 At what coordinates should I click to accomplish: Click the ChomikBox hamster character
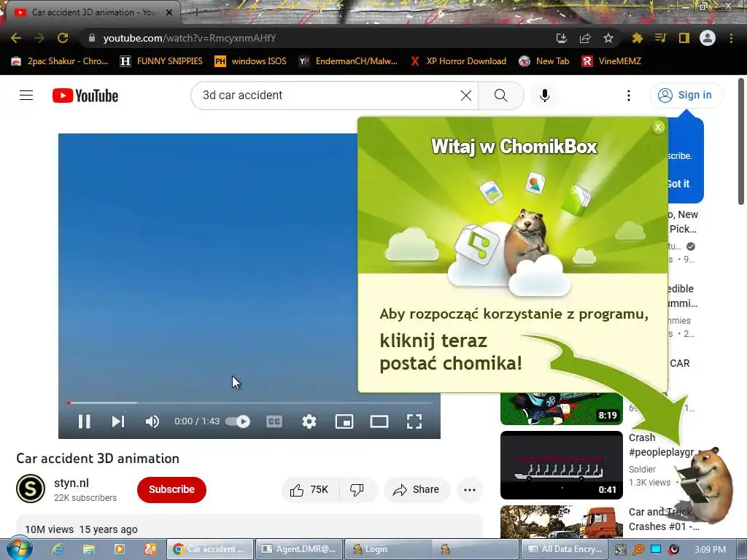coord(705,486)
